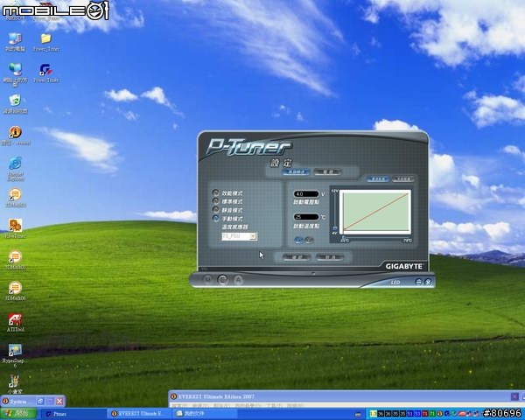525x420 pixels.
Task: Click the vertical voltage slider handle near 4V
Action: 335,228
